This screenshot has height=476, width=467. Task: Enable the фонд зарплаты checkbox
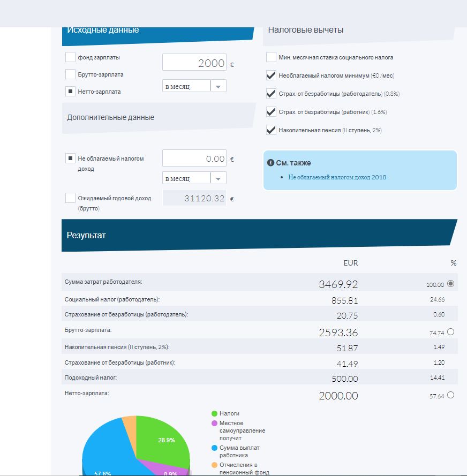coord(70,57)
